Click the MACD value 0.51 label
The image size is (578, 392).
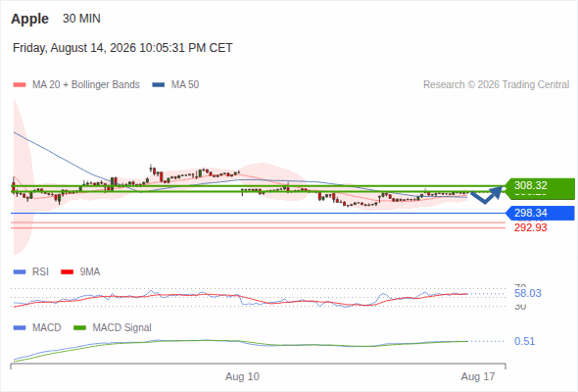click(524, 341)
